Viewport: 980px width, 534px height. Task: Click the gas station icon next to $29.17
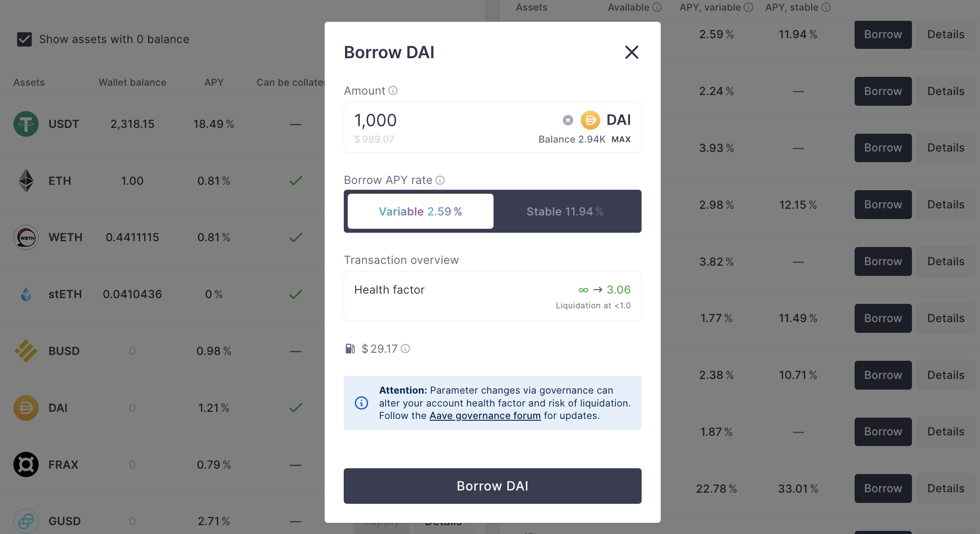click(350, 349)
